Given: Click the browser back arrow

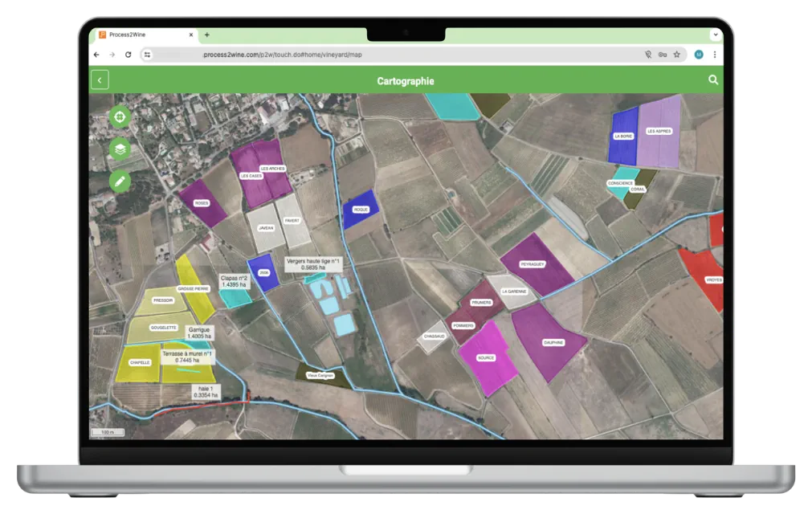Looking at the screenshot, I should pos(97,55).
